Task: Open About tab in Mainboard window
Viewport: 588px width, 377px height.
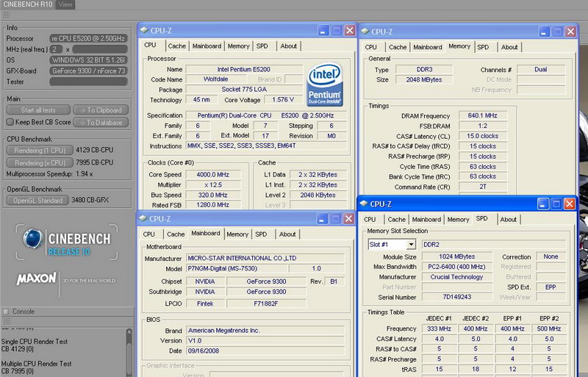Action: coord(287,234)
